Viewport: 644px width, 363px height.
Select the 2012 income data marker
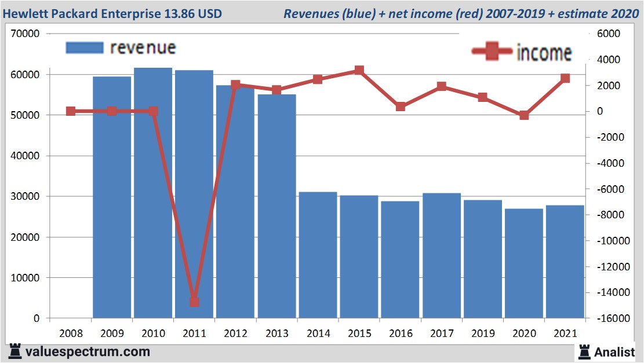(x=235, y=85)
